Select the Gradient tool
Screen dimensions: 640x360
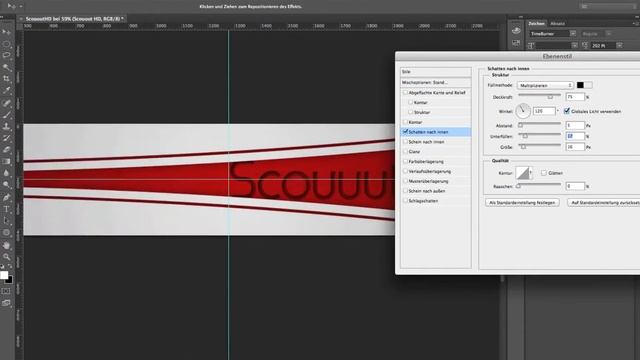pos(7,162)
